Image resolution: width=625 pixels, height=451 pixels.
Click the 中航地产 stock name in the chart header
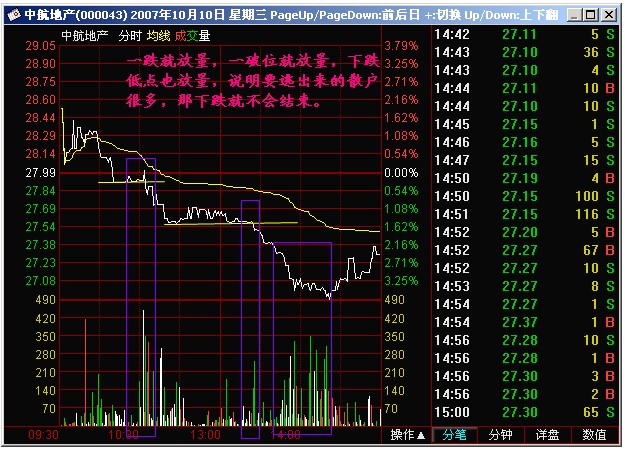pos(84,35)
